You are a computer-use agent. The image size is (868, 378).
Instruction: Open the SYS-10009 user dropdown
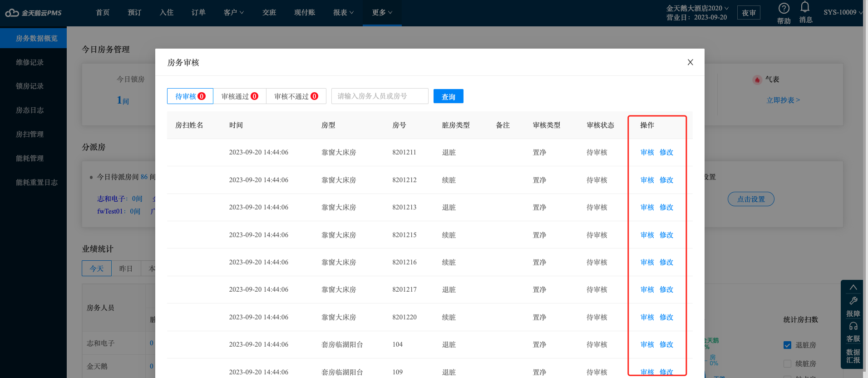843,12
